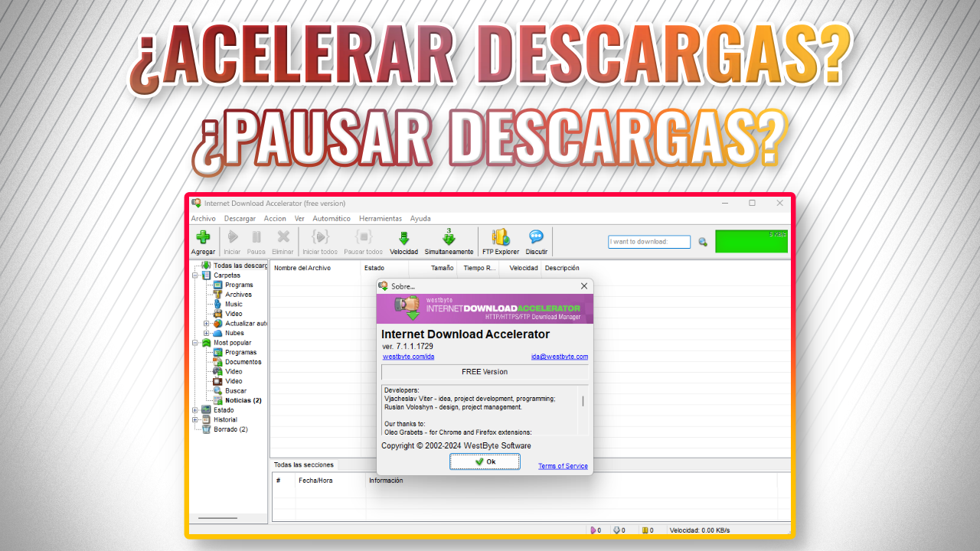This screenshot has width=980, height=551.
Task: Select Todas las descargas tree item
Action: [234, 266]
